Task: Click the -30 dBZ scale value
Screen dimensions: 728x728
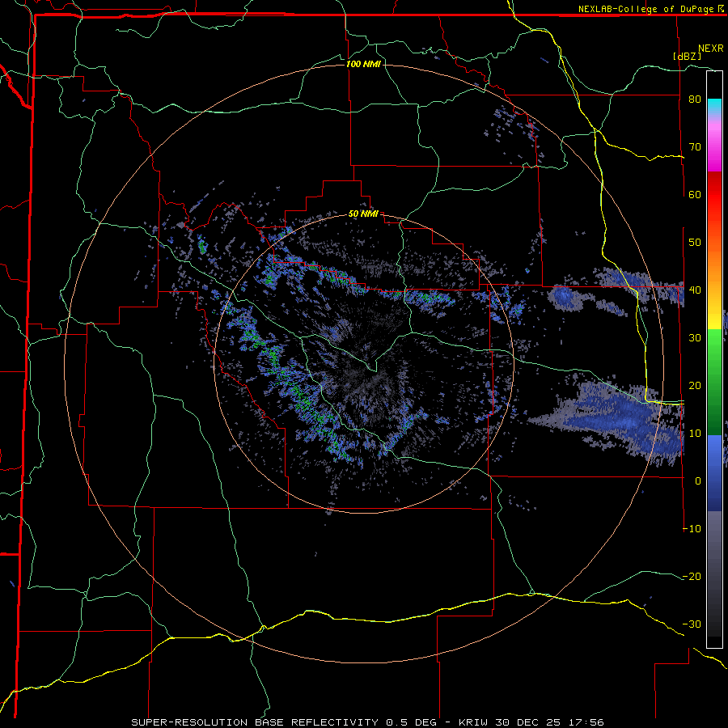Action: (692, 624)
